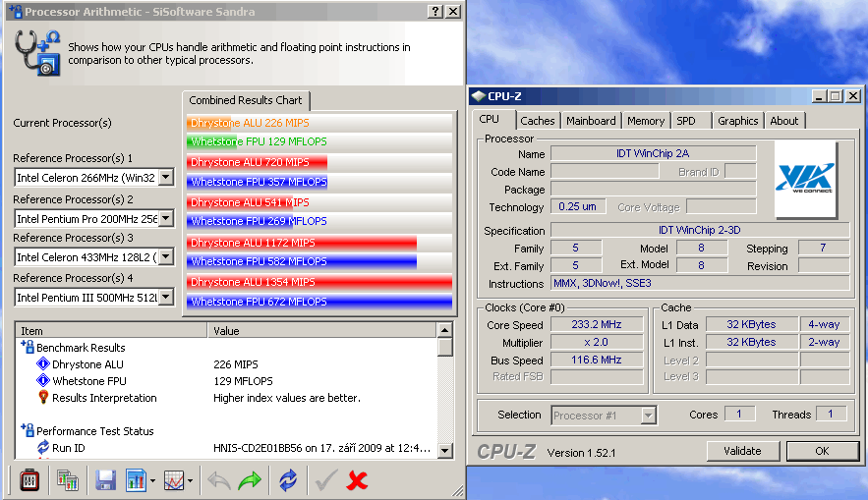Click the green forward arrow icon
The height and width of the screenshot is (500, 868).
[250, 480]
